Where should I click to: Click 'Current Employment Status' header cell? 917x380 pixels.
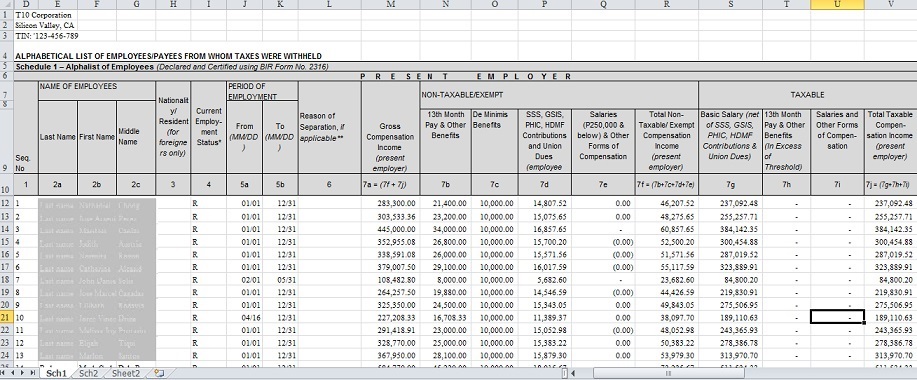coord(208,127)
